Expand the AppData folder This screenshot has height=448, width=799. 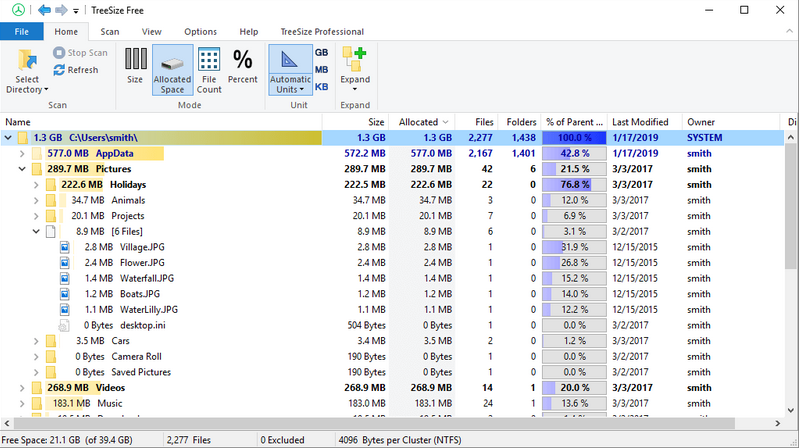tap(22, 153)
